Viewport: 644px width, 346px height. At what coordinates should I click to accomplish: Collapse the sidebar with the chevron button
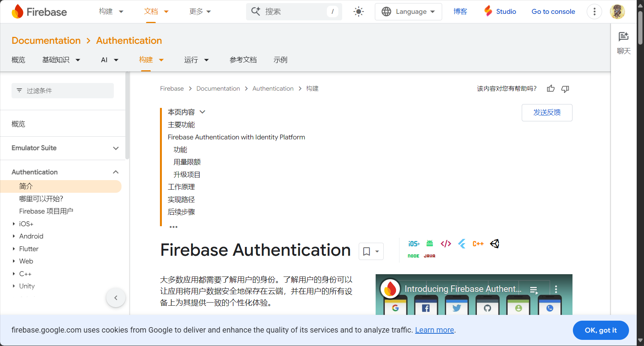[x=116, y=298]
